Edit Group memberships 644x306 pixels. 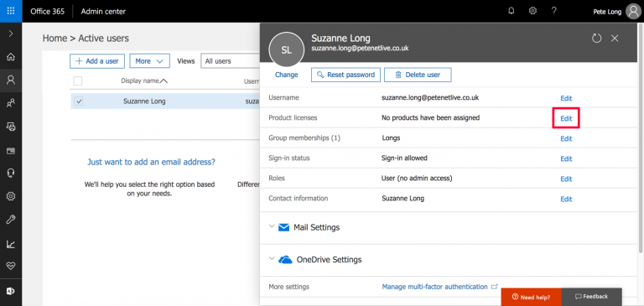coord(566,138)
